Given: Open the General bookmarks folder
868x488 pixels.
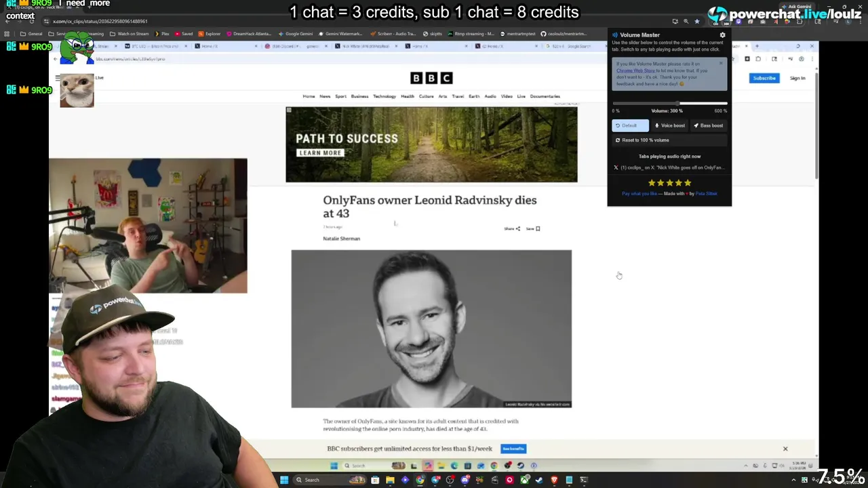Looking at the screenshot, I should point(31,33).
